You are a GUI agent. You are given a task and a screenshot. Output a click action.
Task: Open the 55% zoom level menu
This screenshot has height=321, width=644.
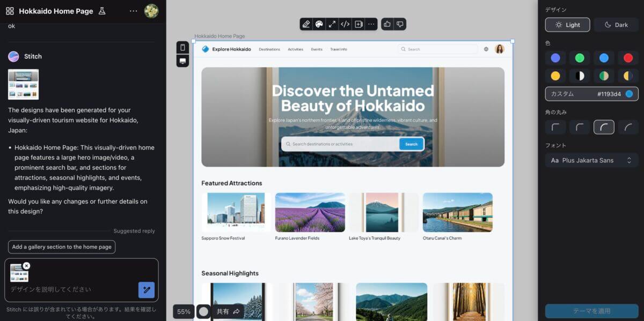pos(184,311)
